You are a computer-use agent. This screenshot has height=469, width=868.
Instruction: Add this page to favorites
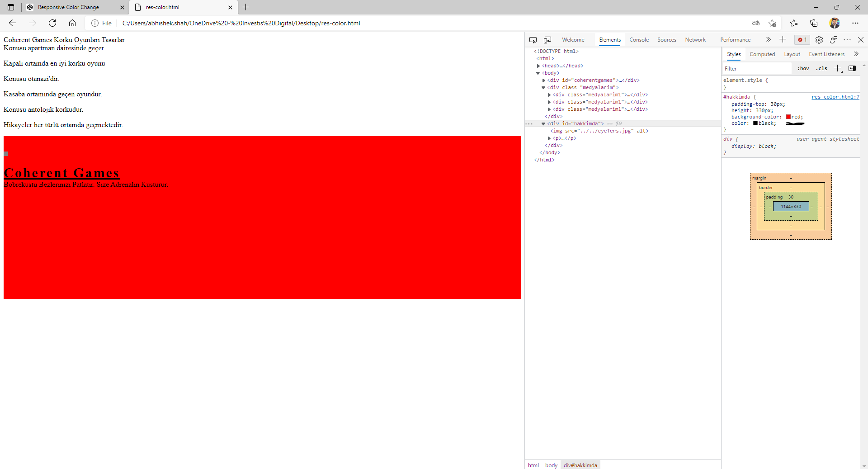[773, 23]
